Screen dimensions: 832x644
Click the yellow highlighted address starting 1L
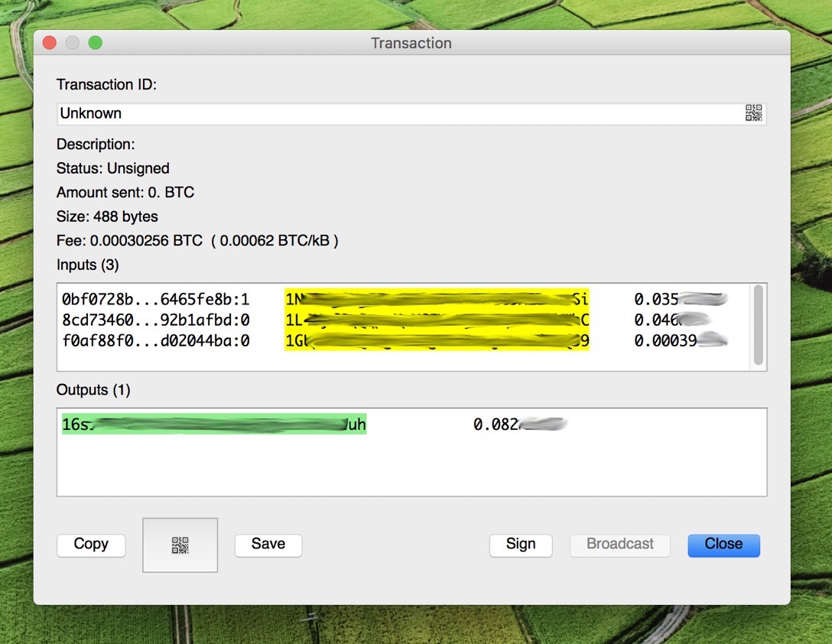coord(437,320)
